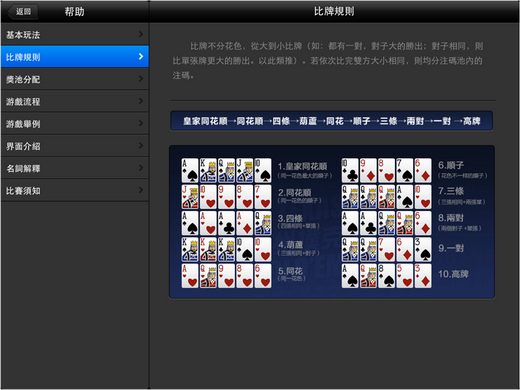
Task: Click the hand ranking order banner
Action: [x=332, y=121]
